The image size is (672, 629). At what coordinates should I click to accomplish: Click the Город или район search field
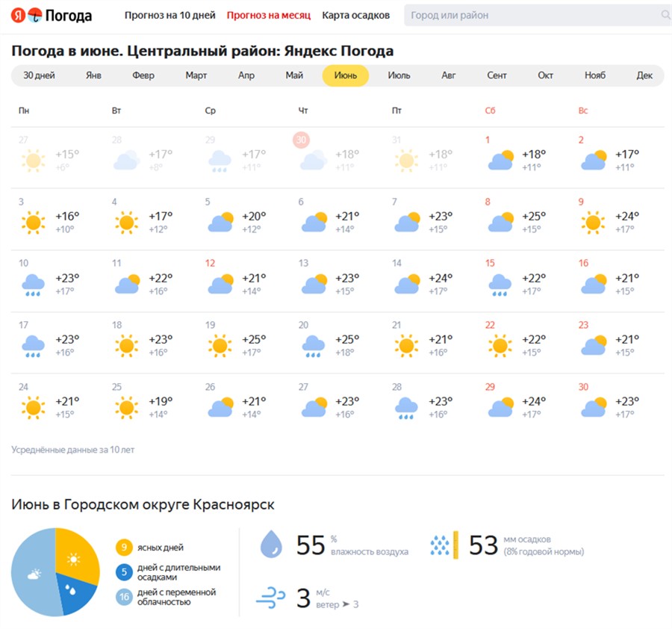pyautogui.click(x=538, y=16)
